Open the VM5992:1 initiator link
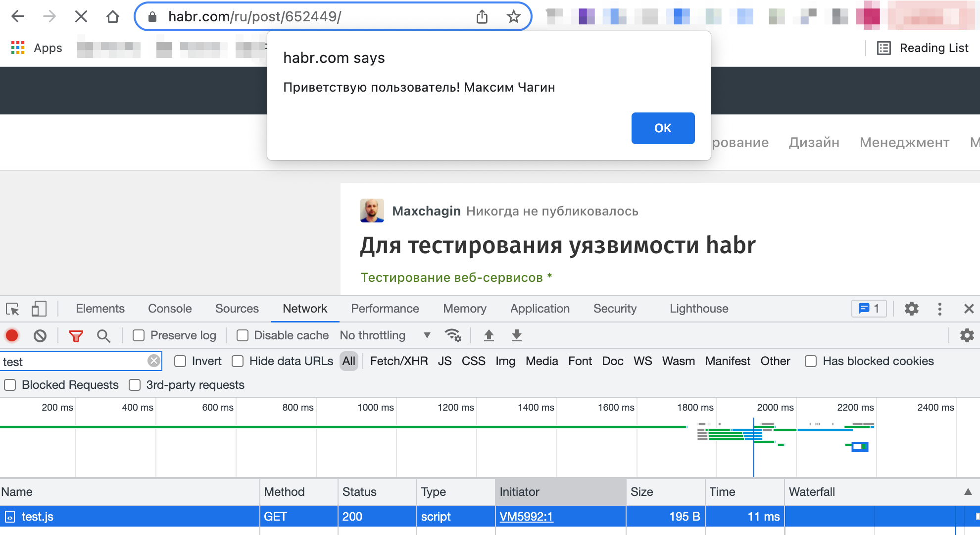The image size is (980, 535). [526, 517]
